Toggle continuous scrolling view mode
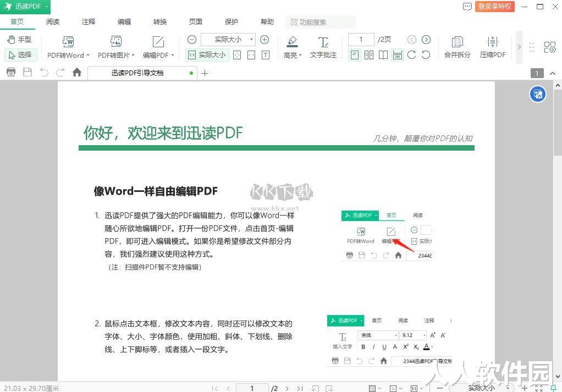Viewport: 562px width, 392px height. (398, 55)
